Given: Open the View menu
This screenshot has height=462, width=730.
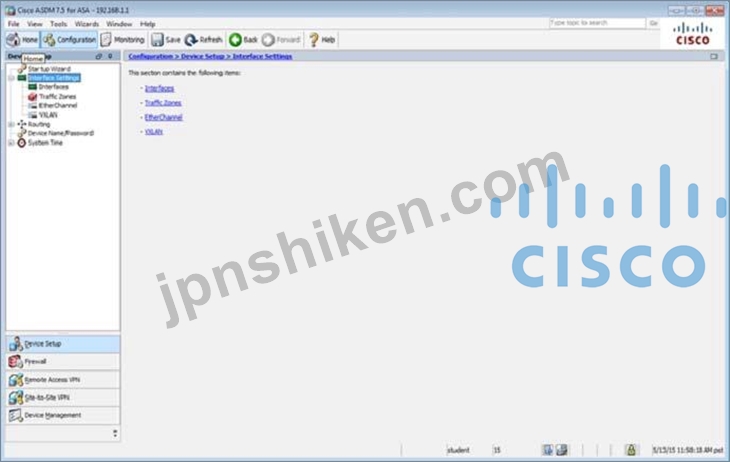Looking at the screenshot, I should [34, 24].
